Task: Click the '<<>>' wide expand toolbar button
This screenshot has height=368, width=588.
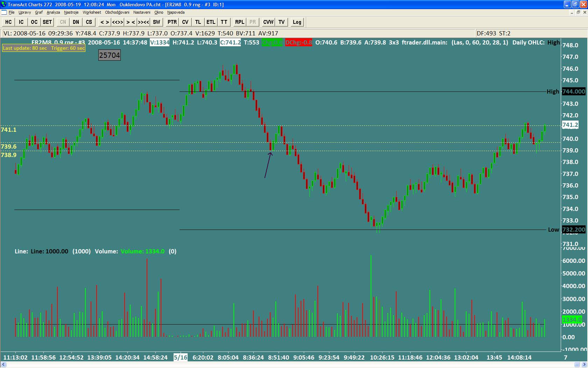Action: 118,22
